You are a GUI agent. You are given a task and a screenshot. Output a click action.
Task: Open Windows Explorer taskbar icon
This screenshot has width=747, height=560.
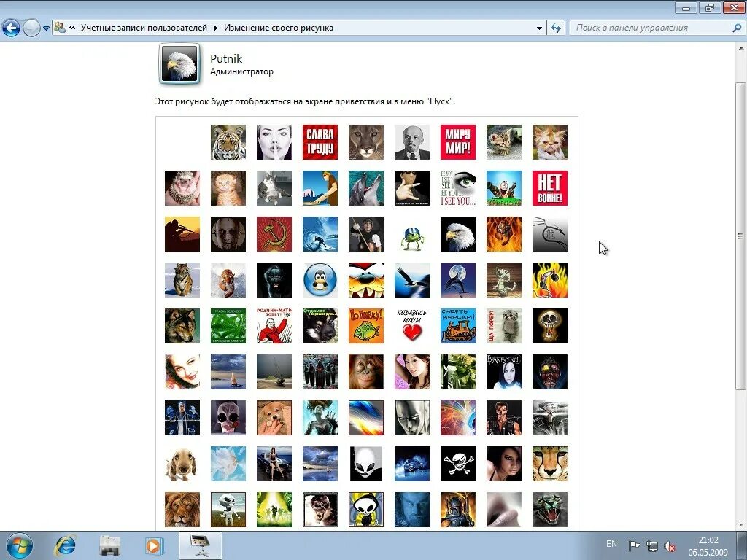pos(109,545)
